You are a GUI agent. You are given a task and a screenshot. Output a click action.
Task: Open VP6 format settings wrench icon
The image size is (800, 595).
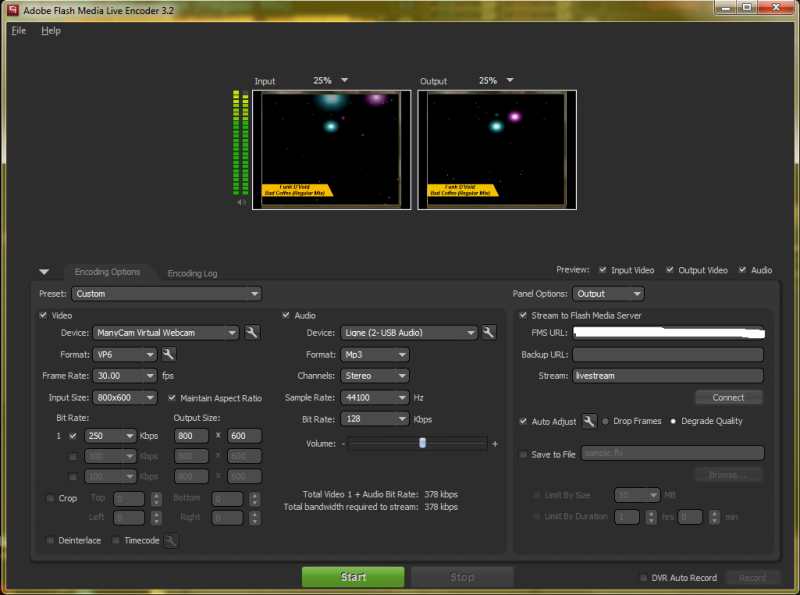pyautogui.click(x=169, y=354)
